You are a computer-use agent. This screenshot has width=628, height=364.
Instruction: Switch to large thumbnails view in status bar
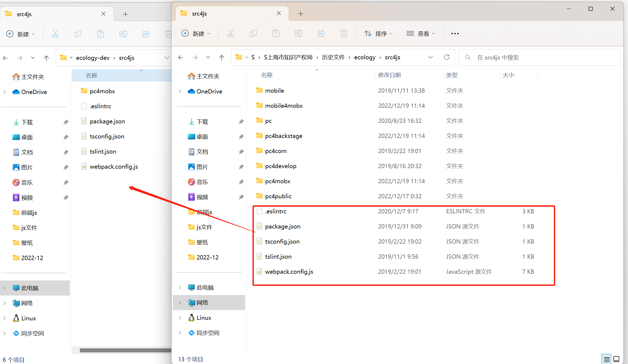616,359
